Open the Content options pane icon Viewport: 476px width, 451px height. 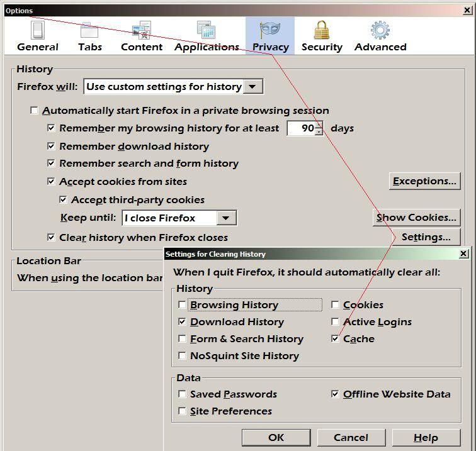(x=142, y=30)
